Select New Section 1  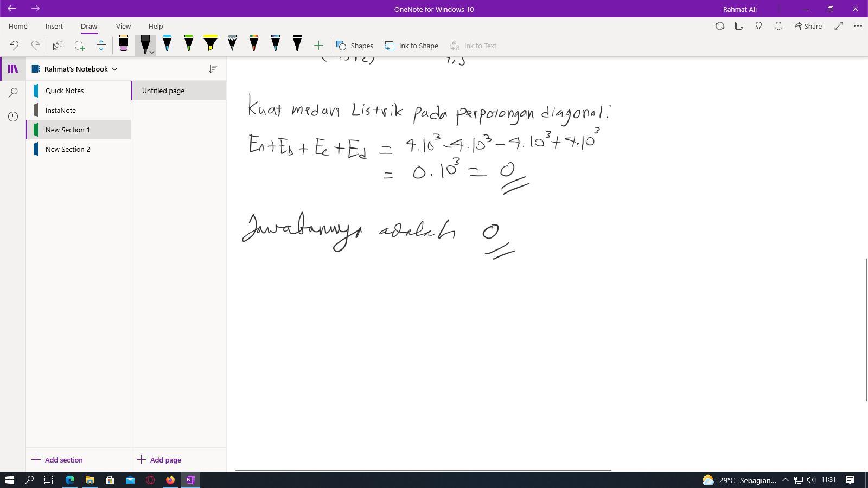pos(79,130)
